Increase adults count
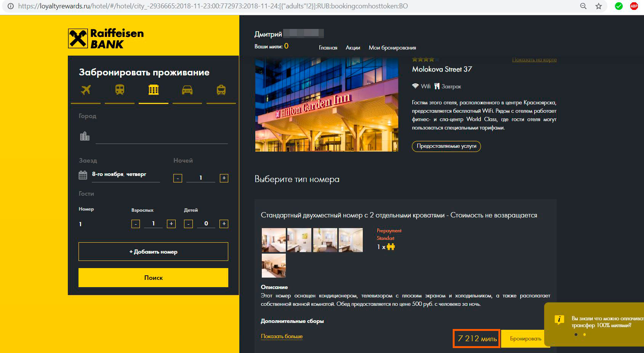This screenshot has height=353, width=644. coord(171,224)
